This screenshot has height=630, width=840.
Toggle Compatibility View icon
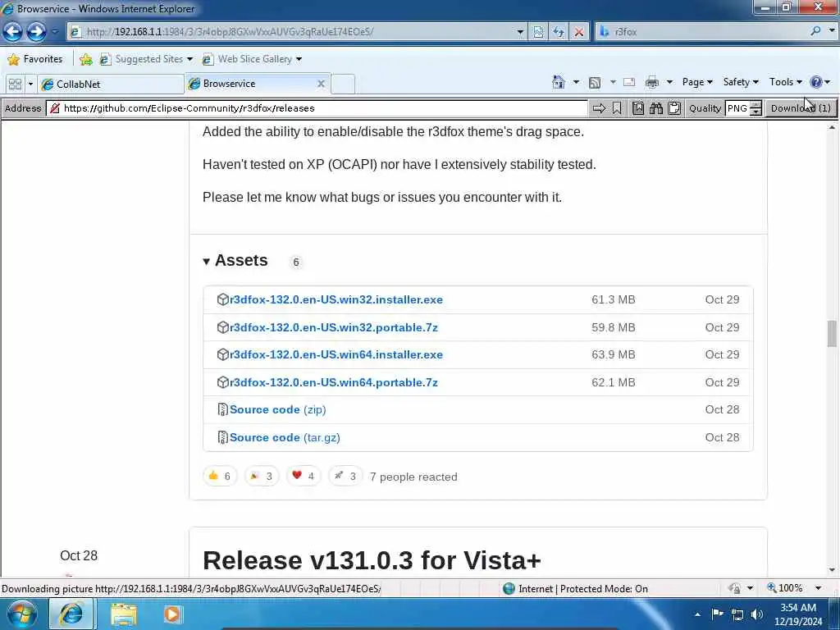pos(538,32)
